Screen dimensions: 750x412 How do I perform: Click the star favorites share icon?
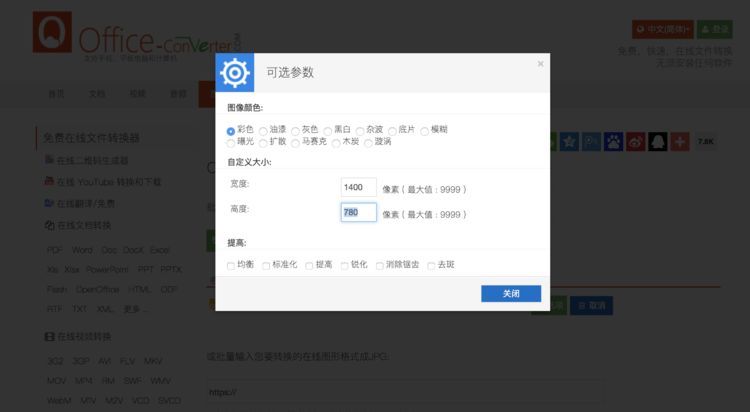pos(569,142)
